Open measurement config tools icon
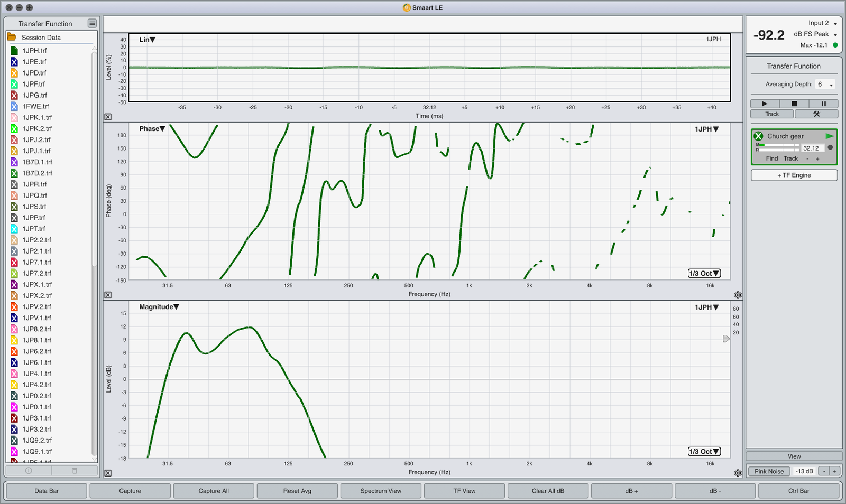846x504 pixels. click(x=816, y=114)
